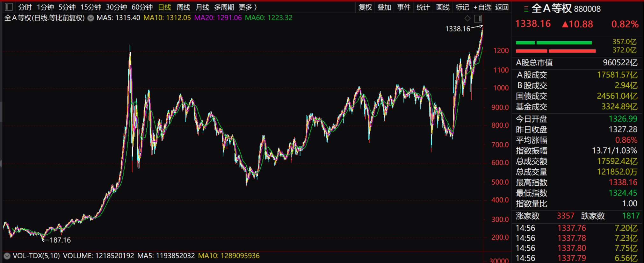Image resolution: width=644 pixels, height=263 pixels.
Task: Toggle the right info panel layout icon
Action: [x=478, y=18]
